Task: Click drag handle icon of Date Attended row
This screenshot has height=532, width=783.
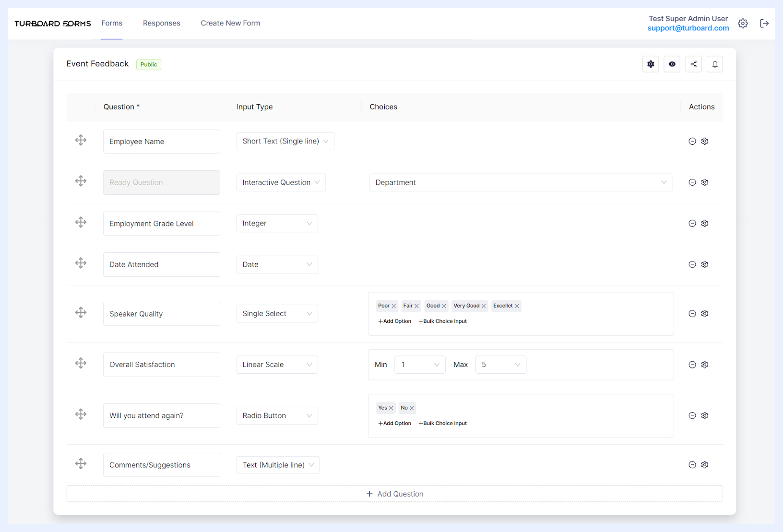Action: pyautogui.click(x=81, y=263)
